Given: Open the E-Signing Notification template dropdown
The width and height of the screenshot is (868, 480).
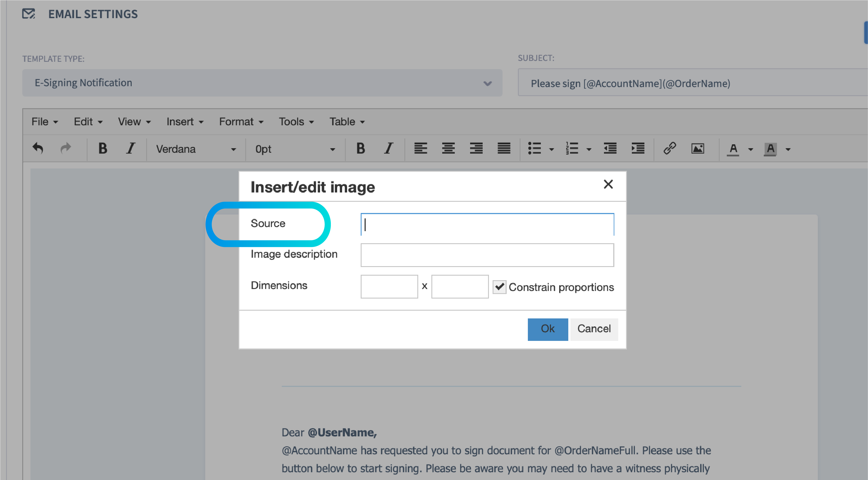Looking at the screenshot, I should click(262, 83).
